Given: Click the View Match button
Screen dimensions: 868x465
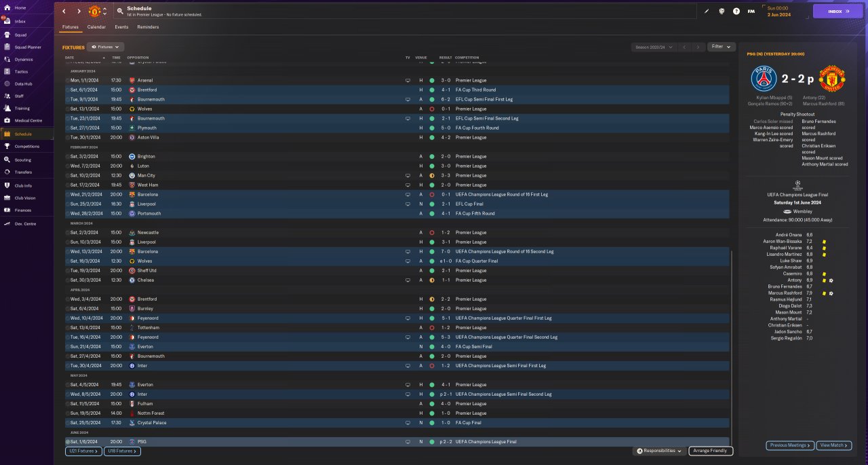Looking at the screenshot, I should pyautogui.click(x=834, y=445).
